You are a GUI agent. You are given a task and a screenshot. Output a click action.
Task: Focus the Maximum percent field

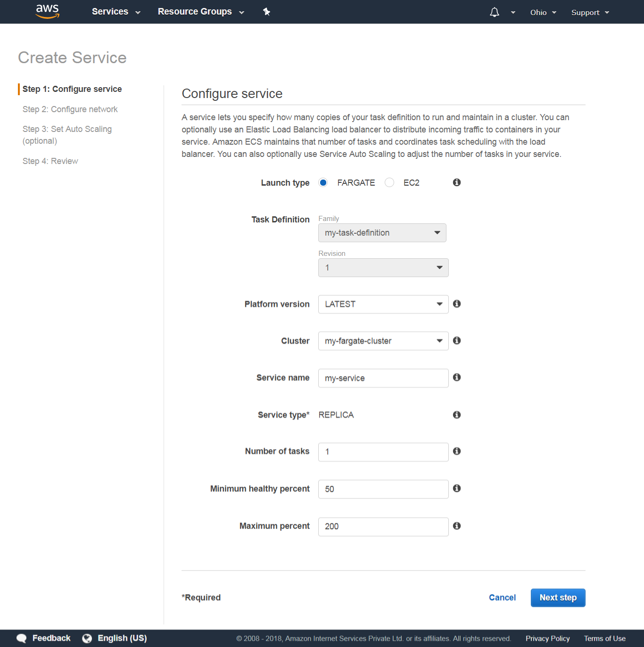coord(383,526)
